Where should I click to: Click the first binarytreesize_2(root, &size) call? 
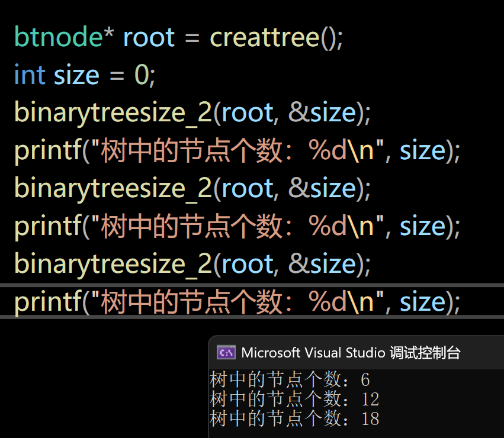click(x=192, y=113)
